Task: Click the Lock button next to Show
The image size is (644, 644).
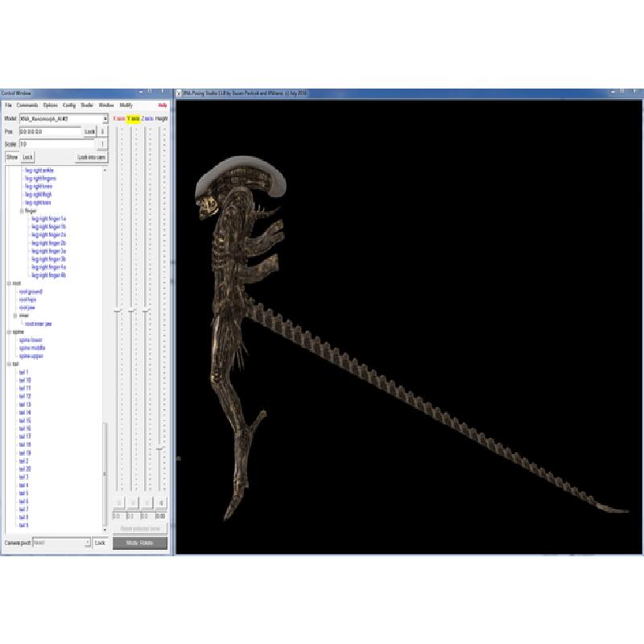Action: (27, 157)
